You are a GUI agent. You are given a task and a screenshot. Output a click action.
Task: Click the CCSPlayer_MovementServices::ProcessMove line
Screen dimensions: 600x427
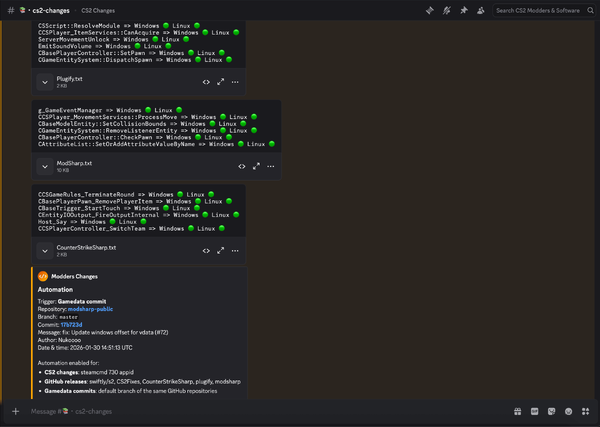[x=147, y=117]
